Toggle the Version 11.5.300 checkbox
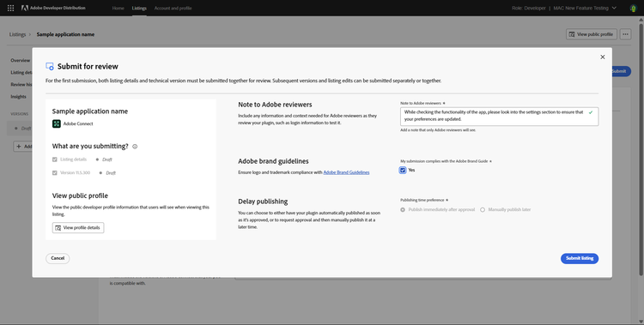The width and height of the screenshot is (644, 325). click(x=55, y=172)
